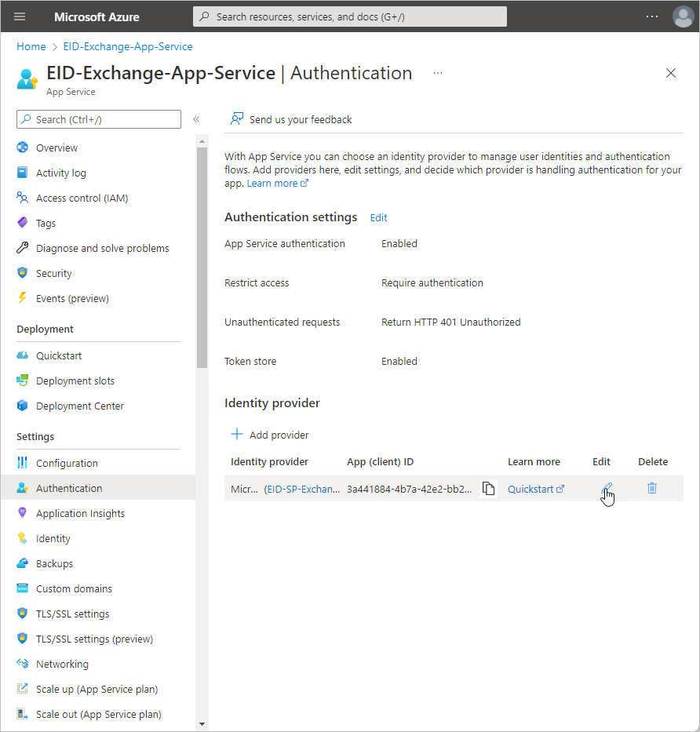Focus the Azure global search box

tap(350, 16)
